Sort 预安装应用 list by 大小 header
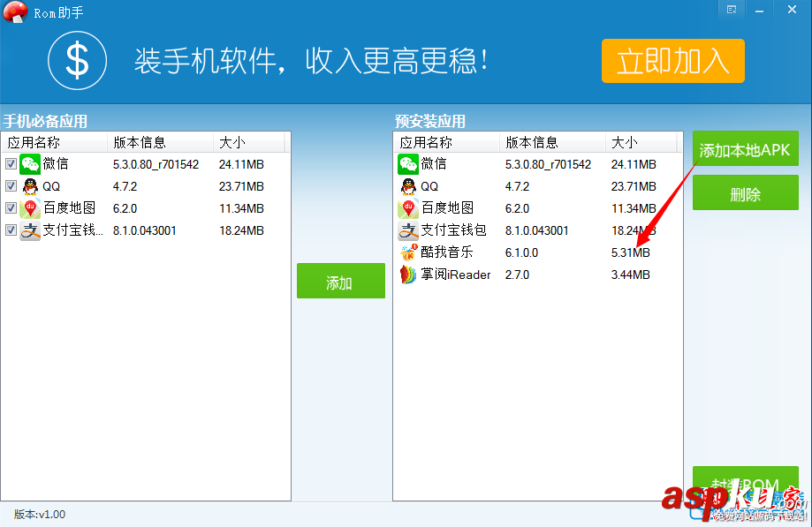812x527 pixels. tap(641, 142)
